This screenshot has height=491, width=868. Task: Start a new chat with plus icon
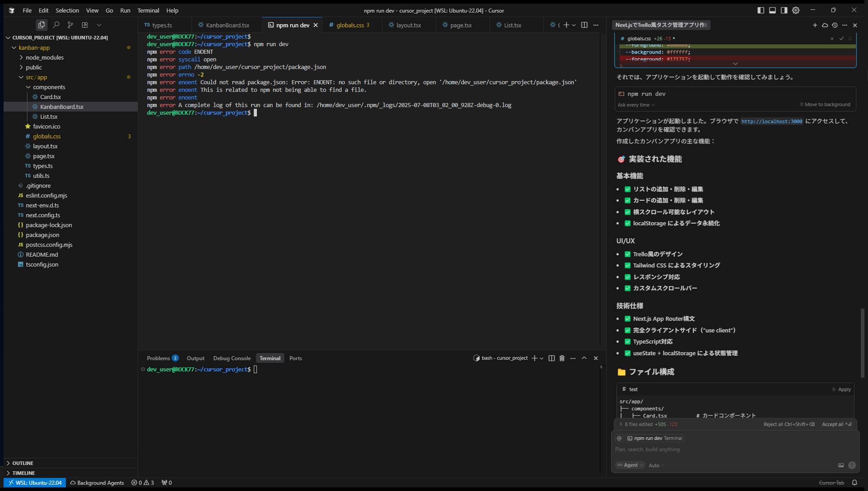point(815,25)
